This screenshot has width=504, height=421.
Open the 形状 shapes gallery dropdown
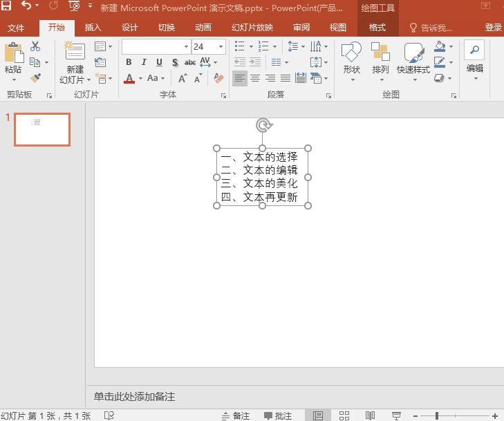(352, 70)
